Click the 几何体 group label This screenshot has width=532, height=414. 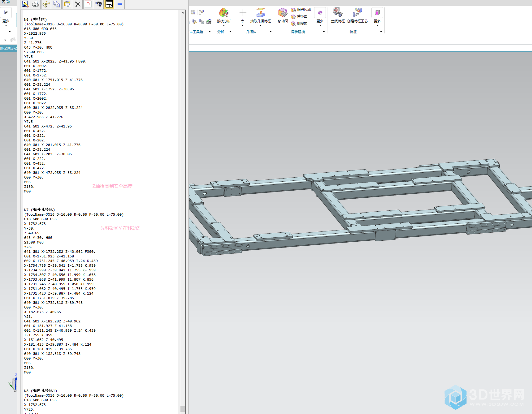click(x=251, y=32)
